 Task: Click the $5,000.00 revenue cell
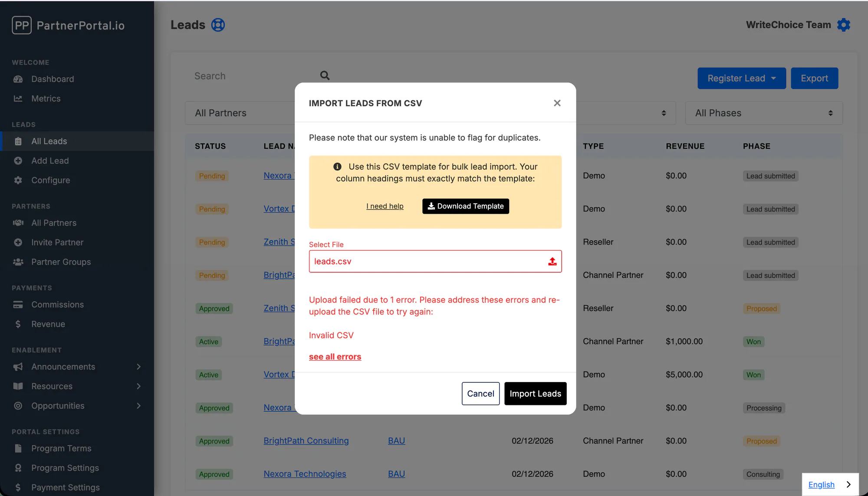(x=684, y=375)
